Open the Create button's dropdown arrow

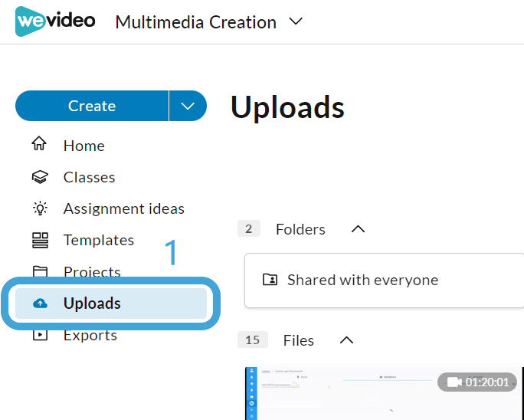pyautogui.click(x=188, y=106)
